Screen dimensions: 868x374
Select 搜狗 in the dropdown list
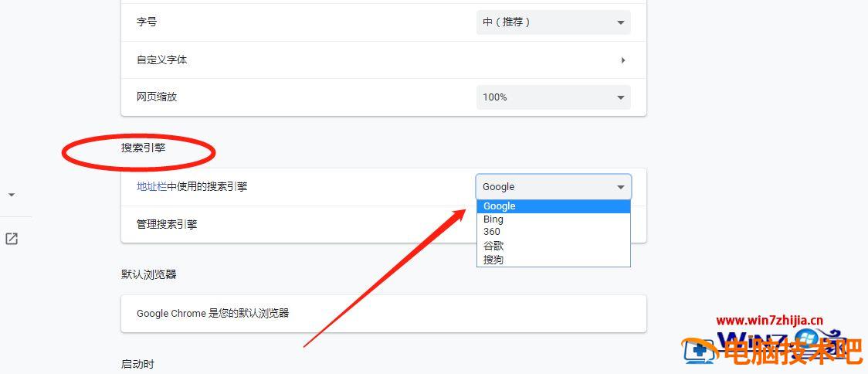(x=553, y=259)
